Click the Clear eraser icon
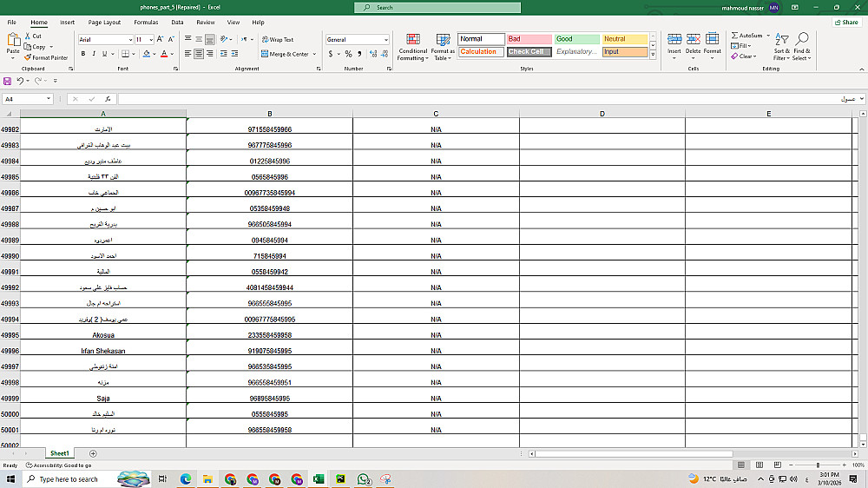 [x=734, y=56]
